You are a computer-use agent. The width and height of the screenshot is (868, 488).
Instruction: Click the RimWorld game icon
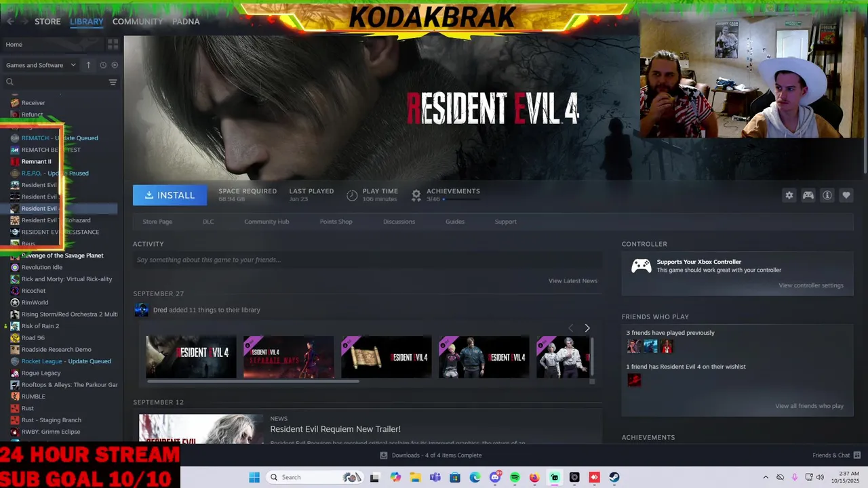pos(15,302)
